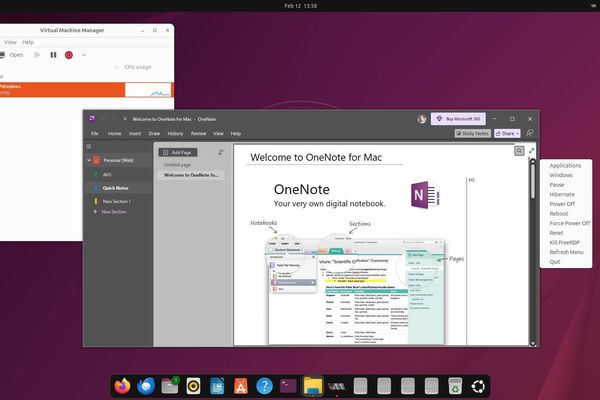The image size is (600, 400).
Task: Click the Share button in OneNote
Action: (x=505, y=133)
